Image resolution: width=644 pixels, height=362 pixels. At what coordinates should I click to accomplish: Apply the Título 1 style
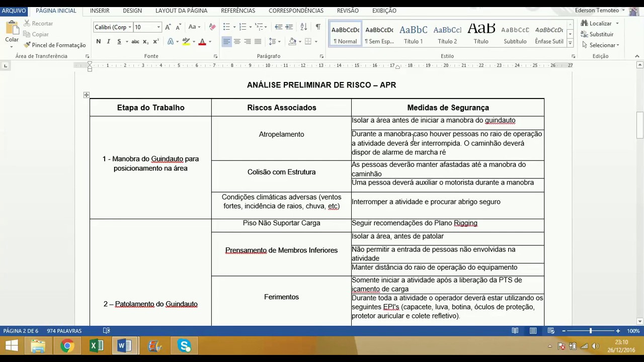click(x=414, y=35)
